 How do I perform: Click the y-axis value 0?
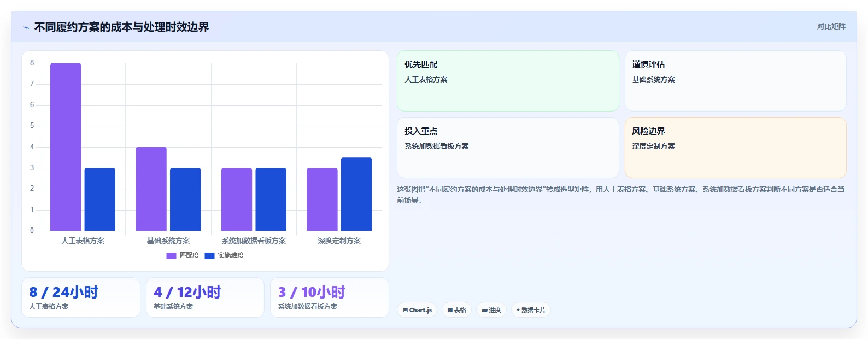[32, 231]
